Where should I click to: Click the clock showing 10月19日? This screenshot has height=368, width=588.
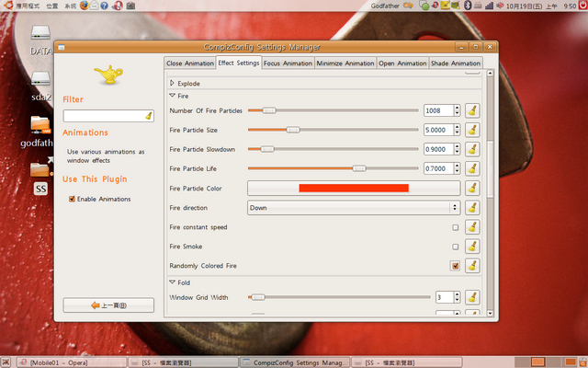542,6
